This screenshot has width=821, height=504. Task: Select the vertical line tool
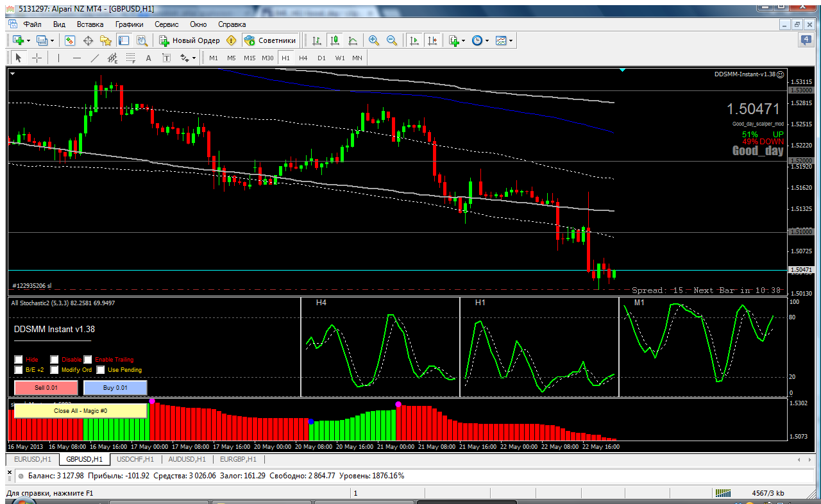coord(58,58)
